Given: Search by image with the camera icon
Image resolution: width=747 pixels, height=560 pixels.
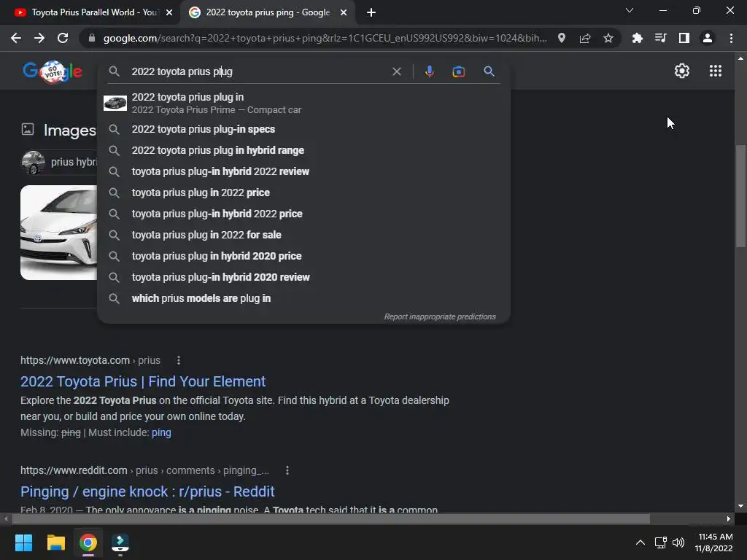Looking at the screenshot, I should [458, 71].
